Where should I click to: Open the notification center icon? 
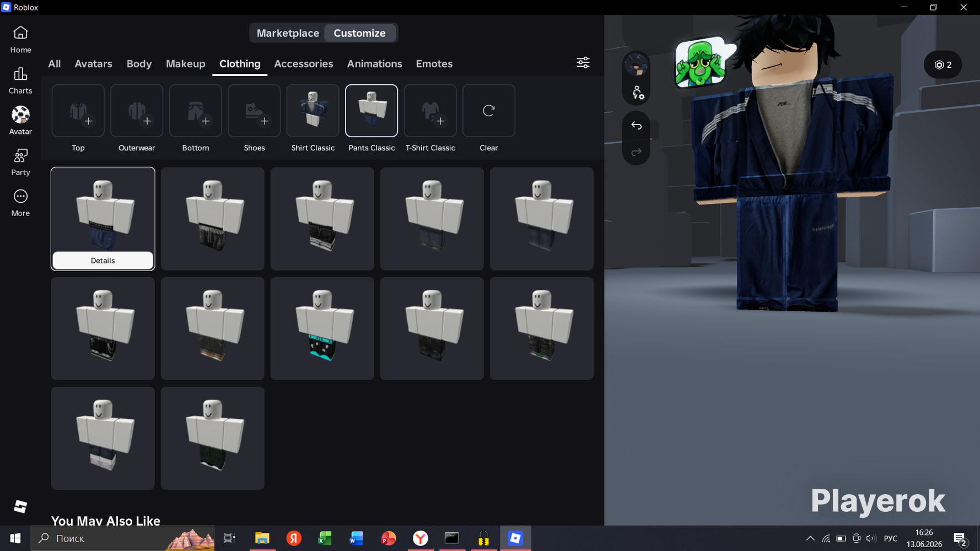(961, 539)
